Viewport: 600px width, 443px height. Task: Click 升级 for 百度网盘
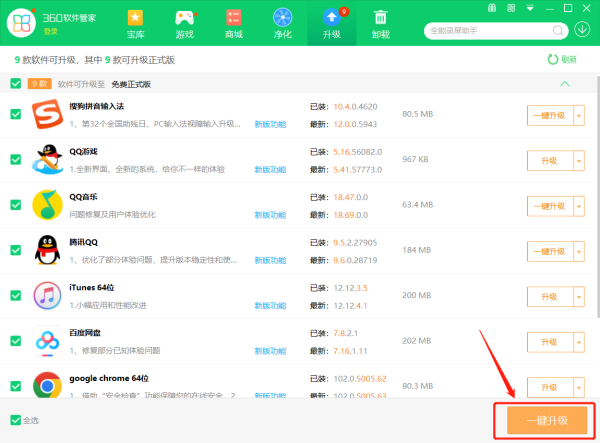point(550,342)
